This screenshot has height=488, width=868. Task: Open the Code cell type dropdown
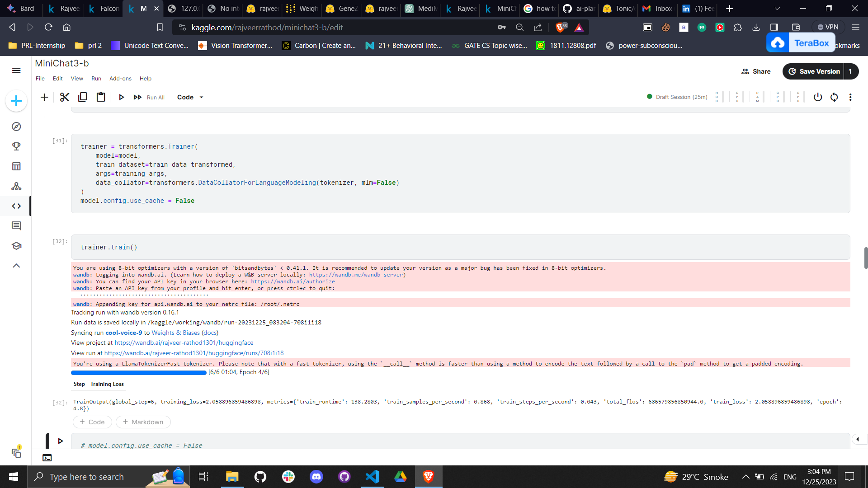[x=190, y=97]
